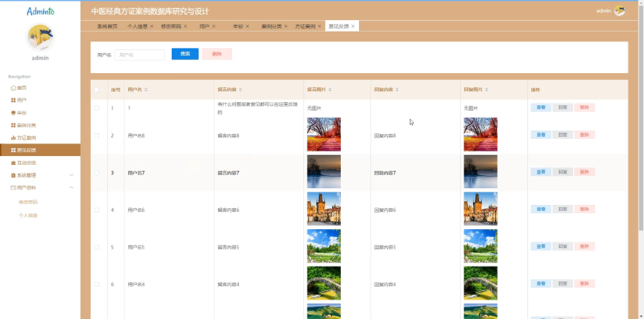
Task: Click 查看 for 用户名6 row
Action: [x=541, y=209]
